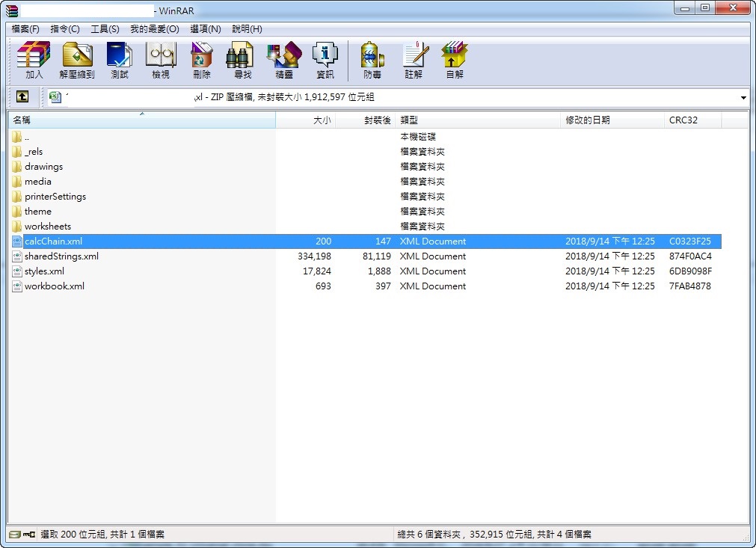Launch the 精靈 (Wizard) toolbar icon
Viewport: 756px width, 548px height.
(x=284, y=60)
